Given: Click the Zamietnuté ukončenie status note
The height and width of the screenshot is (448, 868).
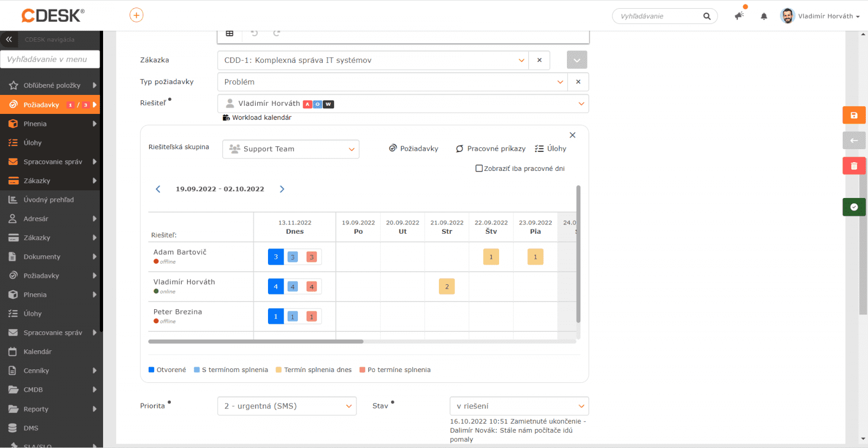Looking at the screenshot, I should click(x=518, y=431).
